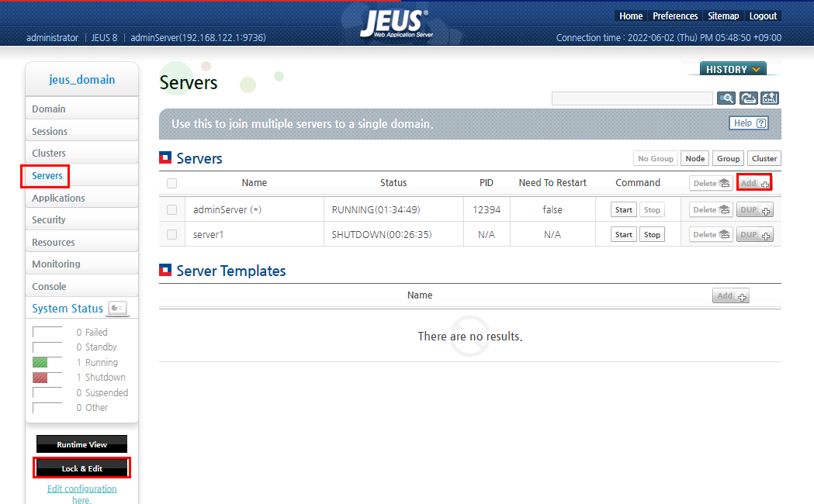Click the System Status heading
The width and height of the screenshot is (814, 504).
click(x=68, y=308)
